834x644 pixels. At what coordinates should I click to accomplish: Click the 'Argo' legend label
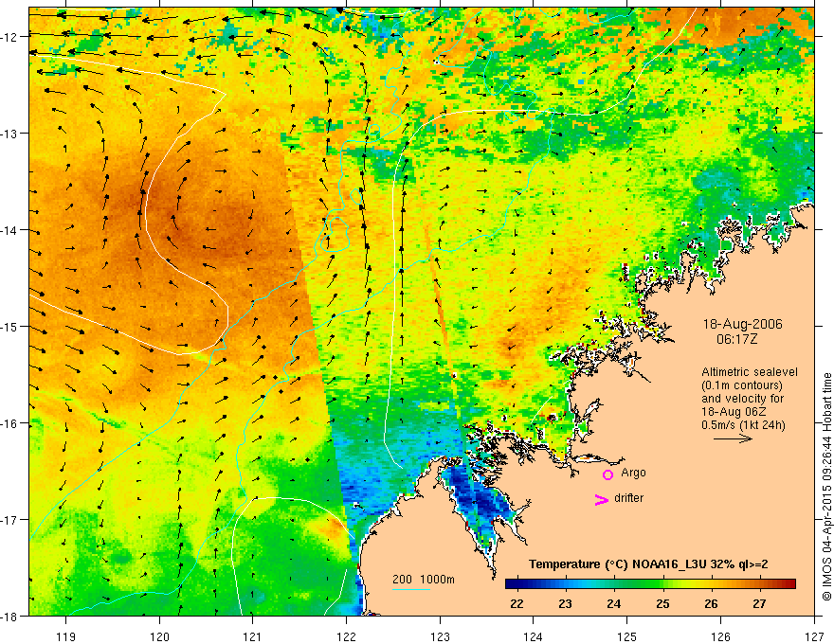pos(633,473)
